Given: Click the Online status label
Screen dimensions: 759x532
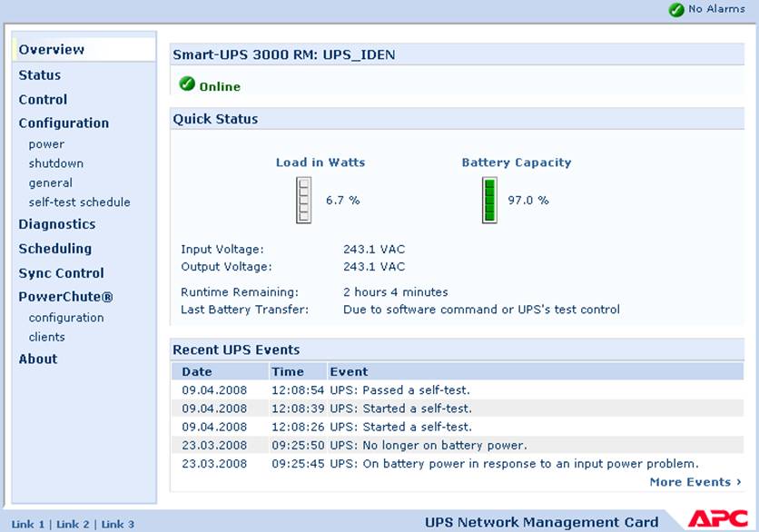Looking at the screenshot, I should click(x=220, y=86).
